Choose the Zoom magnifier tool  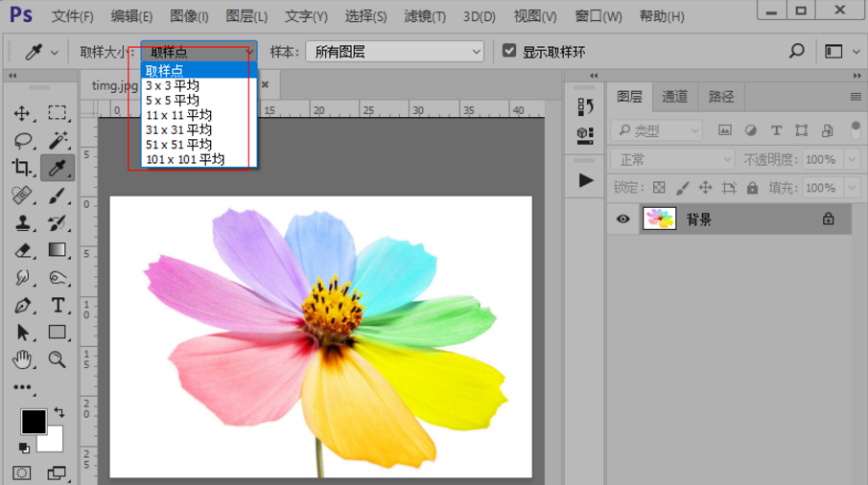(x=58, y=359)
